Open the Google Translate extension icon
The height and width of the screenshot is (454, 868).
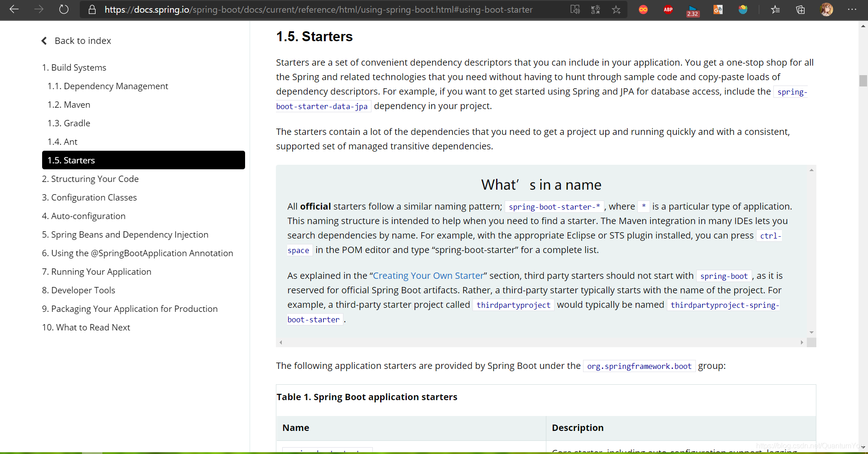[718, 10]
